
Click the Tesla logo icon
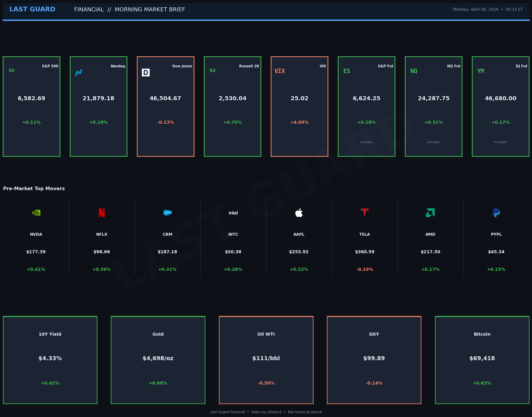point(365,213)
